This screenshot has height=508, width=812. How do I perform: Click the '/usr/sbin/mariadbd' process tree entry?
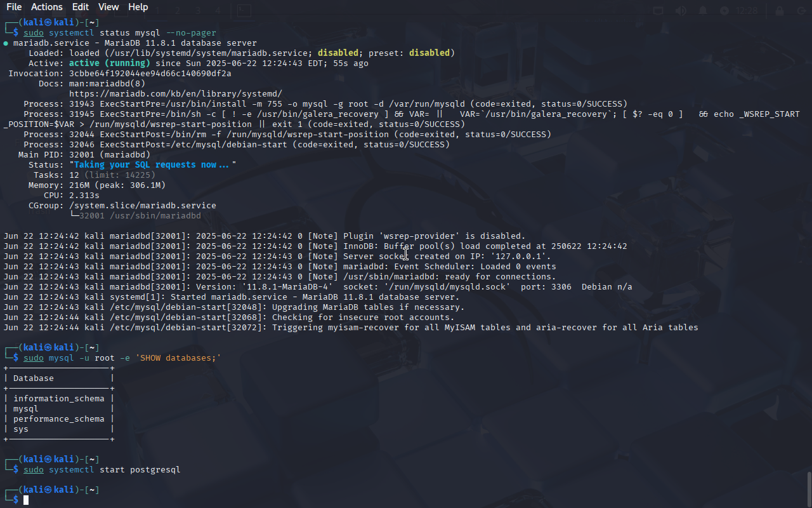155,216
